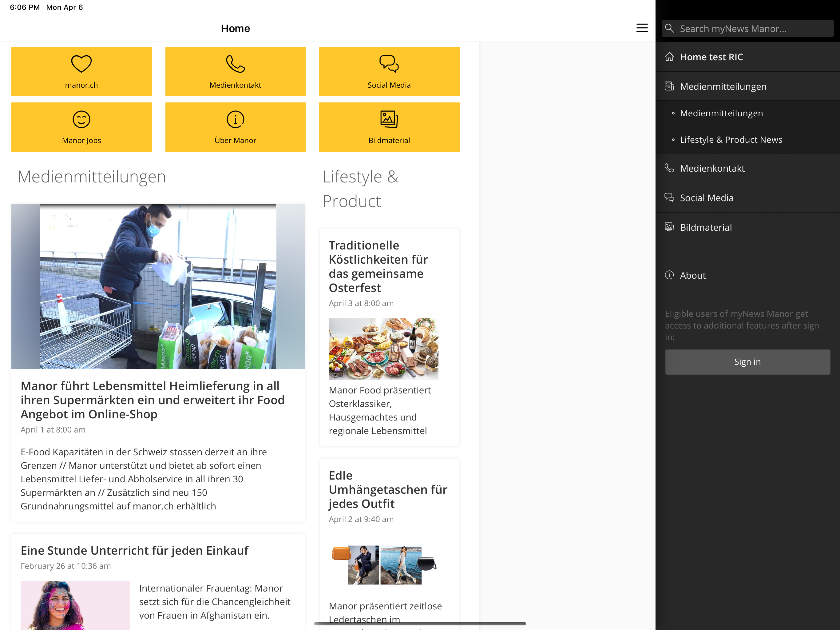Open the manor.ch label on yellow tile
Screen dimensions: 840x630
coord(81,85)
